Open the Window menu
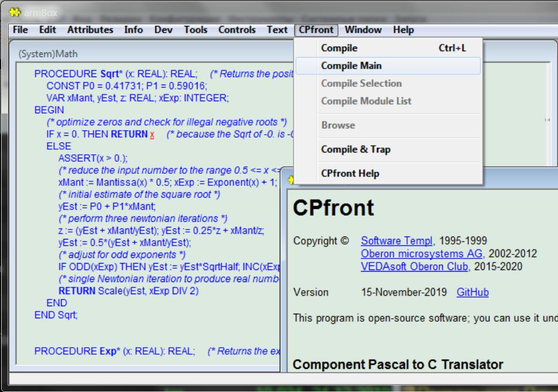Image resolution: width=558 pixels, height=392 pixels. 363,30
